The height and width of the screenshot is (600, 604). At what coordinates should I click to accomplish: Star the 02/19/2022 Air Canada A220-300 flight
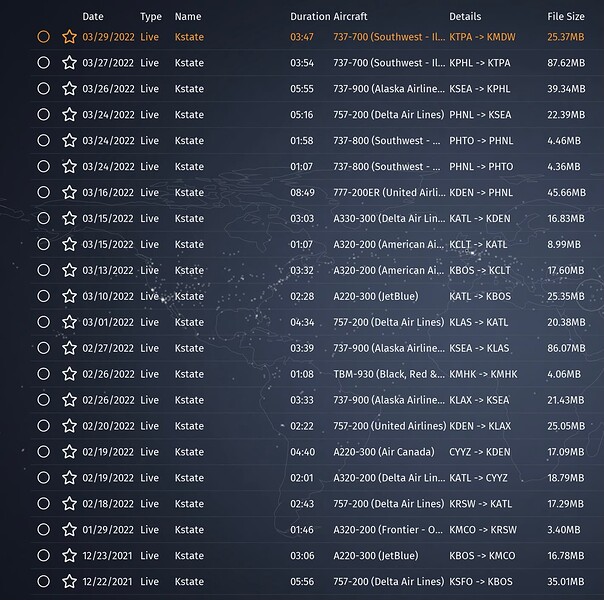(x=69, y=452)
